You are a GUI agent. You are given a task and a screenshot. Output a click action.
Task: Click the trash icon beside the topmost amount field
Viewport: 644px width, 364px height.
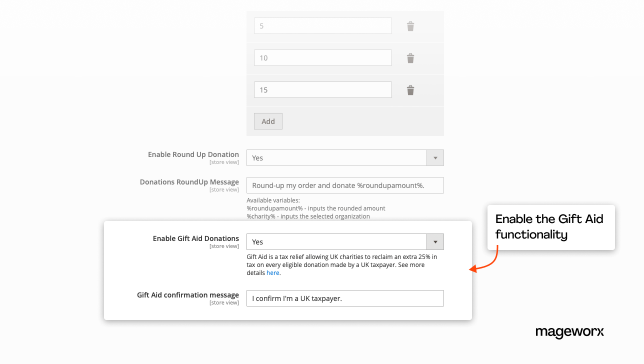(x=410, y=25)
